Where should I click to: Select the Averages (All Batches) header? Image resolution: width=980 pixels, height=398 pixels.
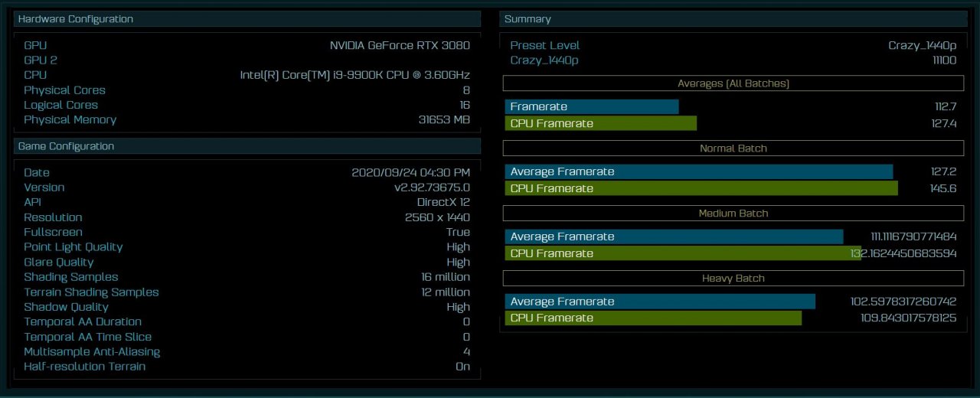tap(733, 83)
